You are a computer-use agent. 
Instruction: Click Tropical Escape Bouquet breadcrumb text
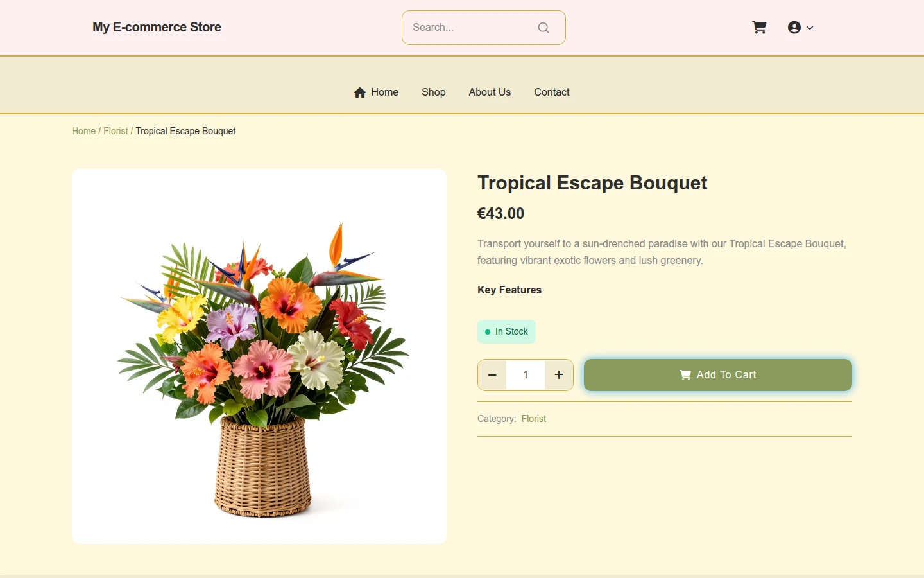tap(185, 131)
